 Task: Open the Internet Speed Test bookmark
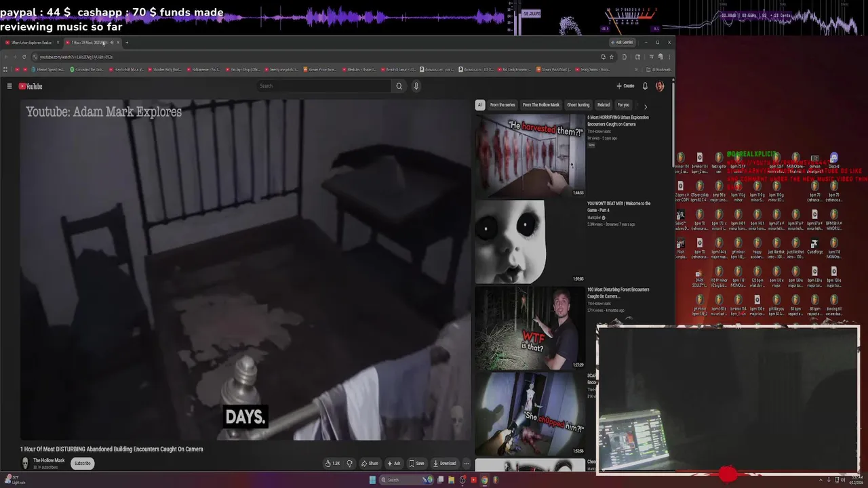coord(49,69)
